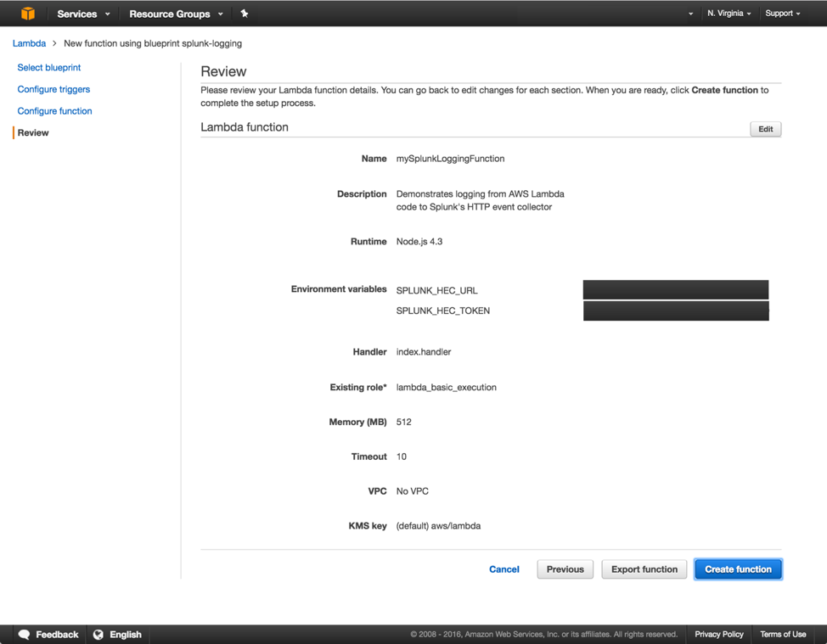The height and width of the screenshot is (644, 827).
Task: Click the SPLUNK_HEC_TOKEN variable name
Action: coord(443,311)
